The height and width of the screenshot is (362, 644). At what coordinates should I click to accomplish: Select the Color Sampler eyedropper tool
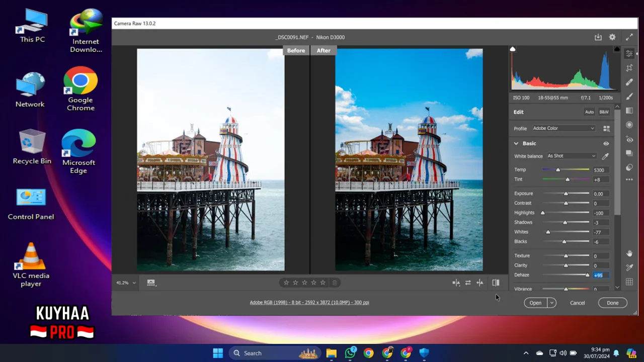629,268
